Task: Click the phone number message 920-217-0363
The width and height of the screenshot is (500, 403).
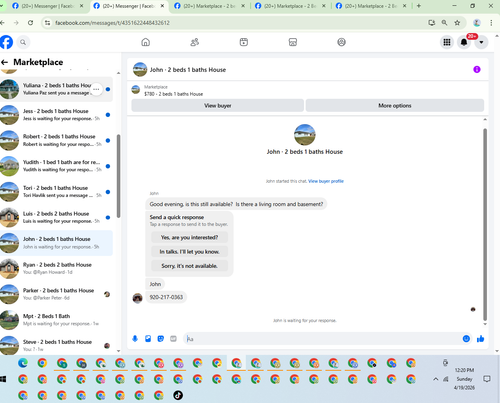Action: [166, 297]
